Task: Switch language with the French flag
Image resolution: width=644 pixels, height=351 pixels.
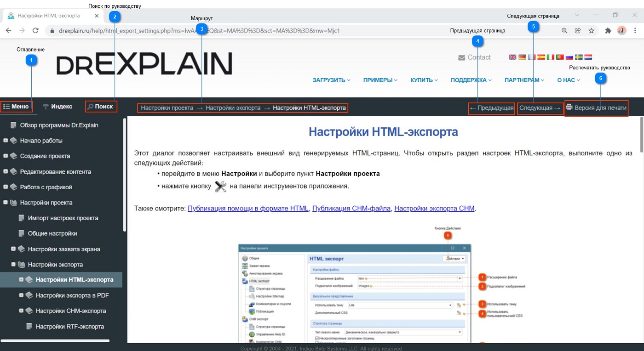Action: click(x=532, y=57)
